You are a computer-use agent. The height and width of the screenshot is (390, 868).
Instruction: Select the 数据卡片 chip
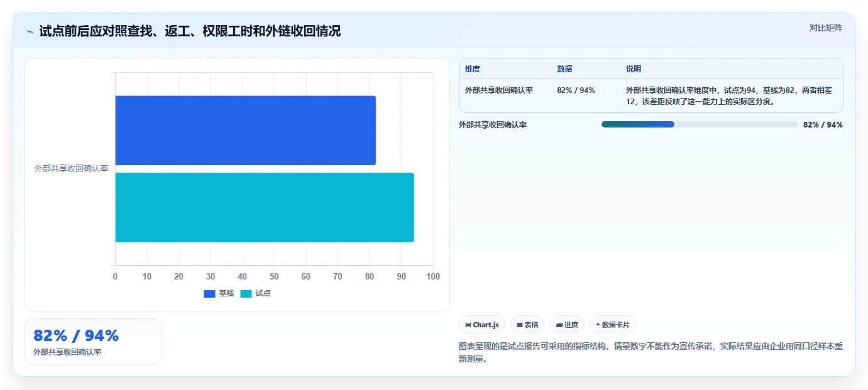click(613, 325)
